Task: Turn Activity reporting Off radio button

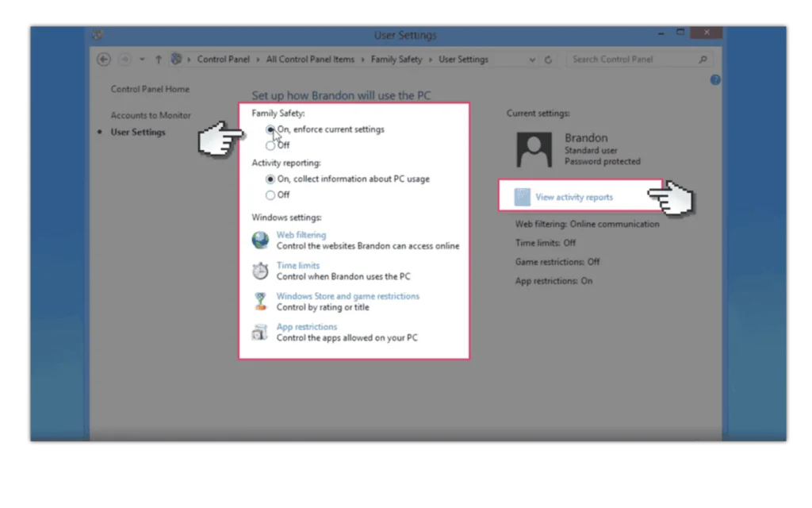Action: tap(270, 195)
